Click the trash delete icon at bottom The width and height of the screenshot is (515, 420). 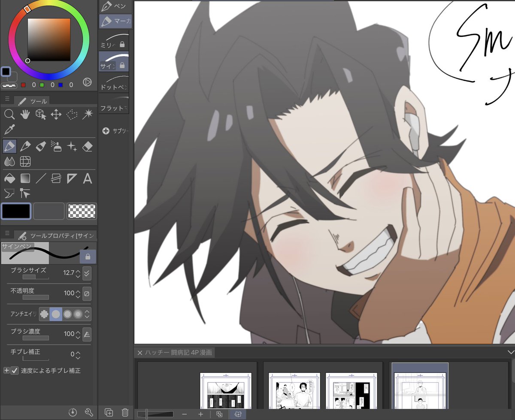click(125, 412)
